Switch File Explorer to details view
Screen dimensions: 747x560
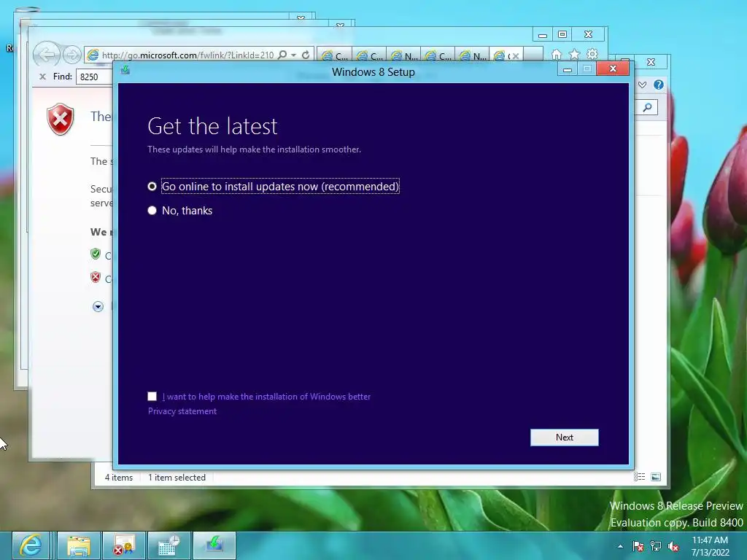coord(639,477)
